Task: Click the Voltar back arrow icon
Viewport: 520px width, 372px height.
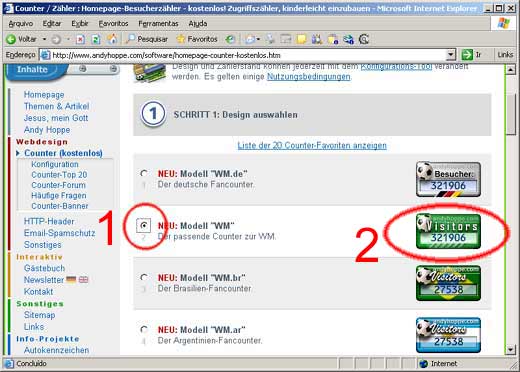Action: point(11,39)
